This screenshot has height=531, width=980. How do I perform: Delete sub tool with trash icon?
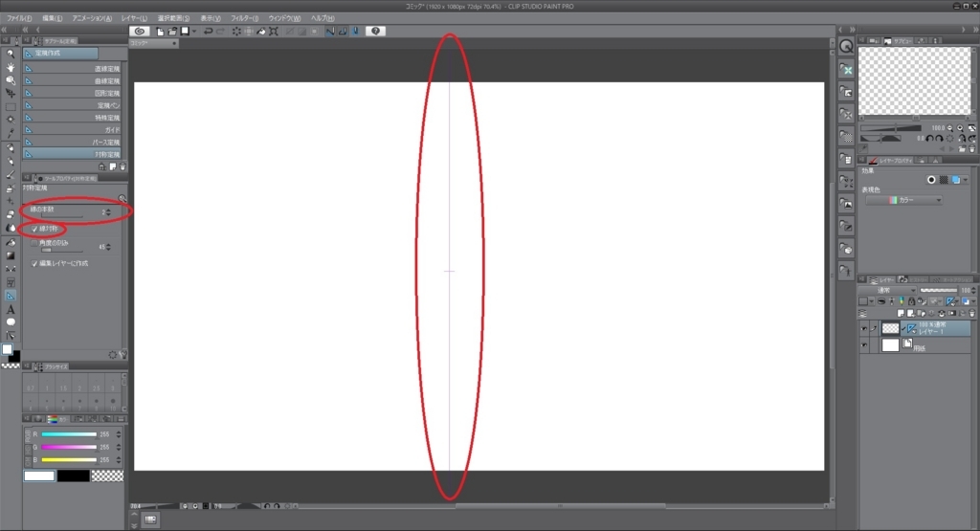tap(122, 166)
